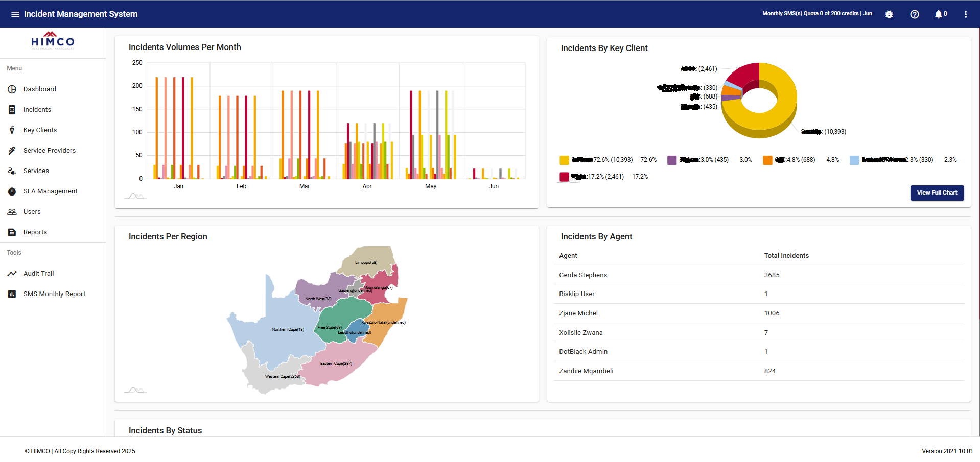Click the HIMCO logo
The image size is (980, 462).
click(x=53, y=41)
